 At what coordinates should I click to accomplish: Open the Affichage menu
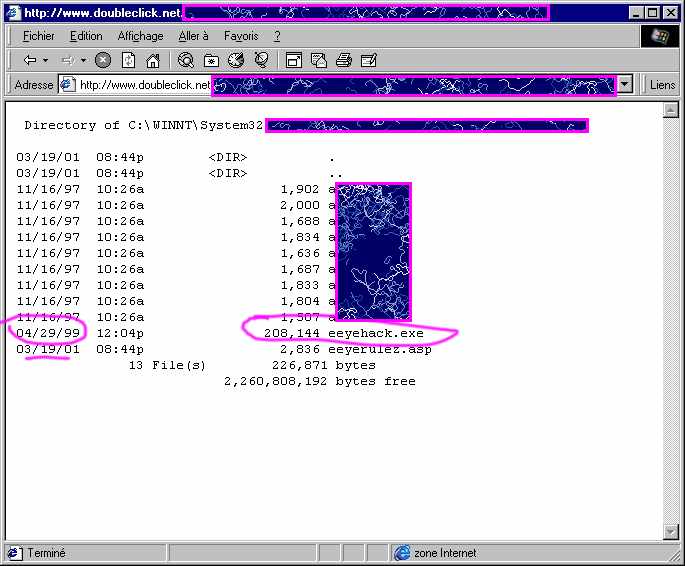[140, 36]
